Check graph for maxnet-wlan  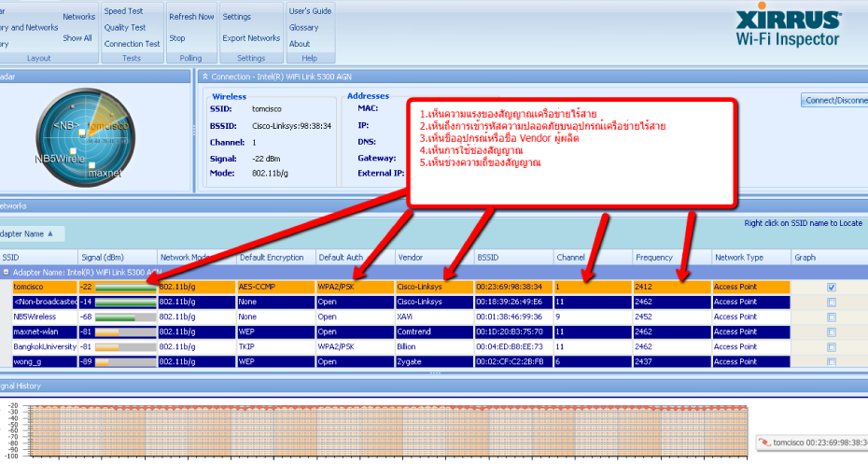[832, 332]
